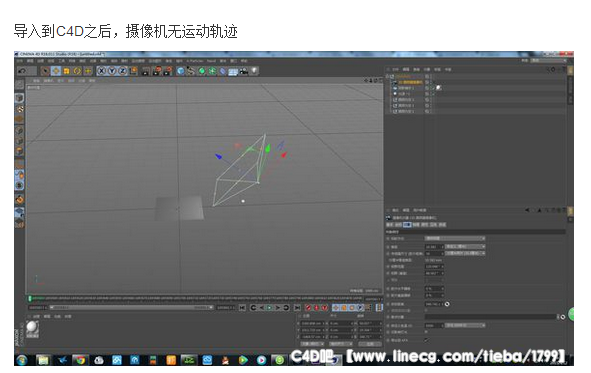Toggle Z axis lock
Screen dimensions: 591x373
click(122, 71)
